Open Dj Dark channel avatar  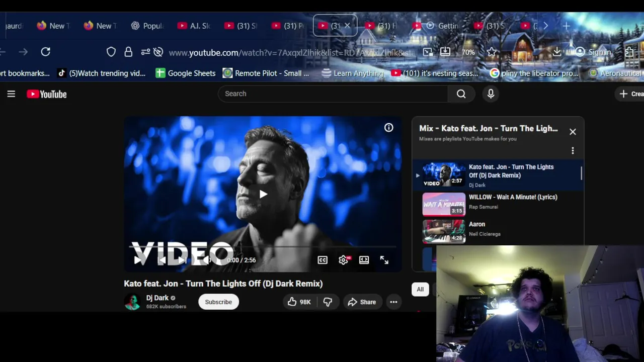[132, 302]
